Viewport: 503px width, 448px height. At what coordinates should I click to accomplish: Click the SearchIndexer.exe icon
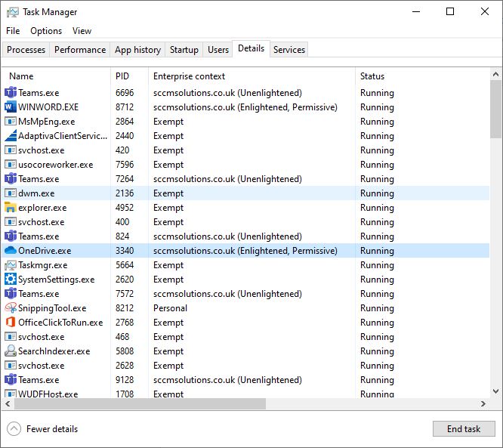(11, 351)
